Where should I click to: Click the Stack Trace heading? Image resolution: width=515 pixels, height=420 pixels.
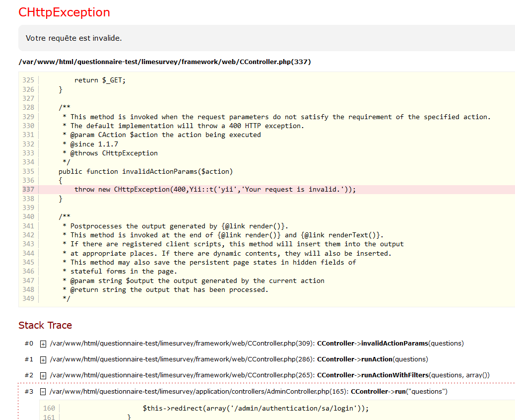pyautogui.click(x=45, y=325)
